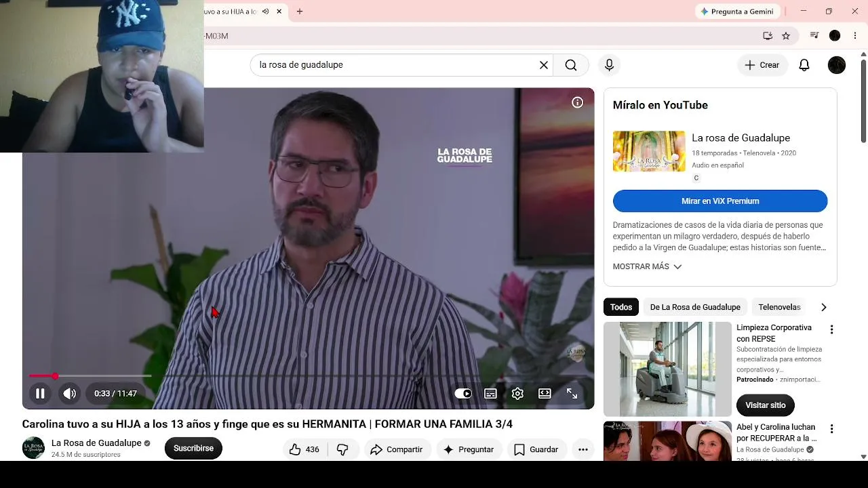The width and height of the screenshot is (868, 488).
Task: Open Abel y Carolina video thumbnail
Action: [x=667, y=441]
